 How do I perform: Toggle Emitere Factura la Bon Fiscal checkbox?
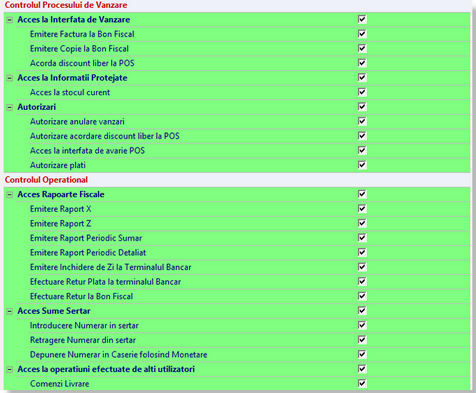pyautogui.click(x=362, y=34)
